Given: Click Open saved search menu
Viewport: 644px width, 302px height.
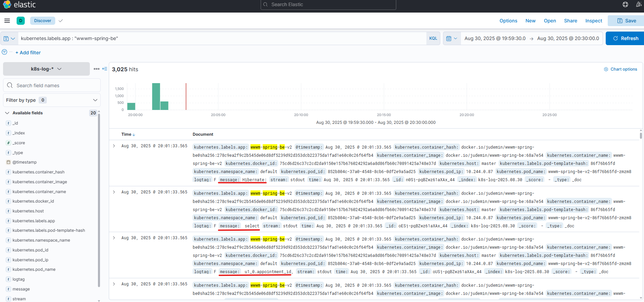Looking at the screenshot, I should pos(550,21).
